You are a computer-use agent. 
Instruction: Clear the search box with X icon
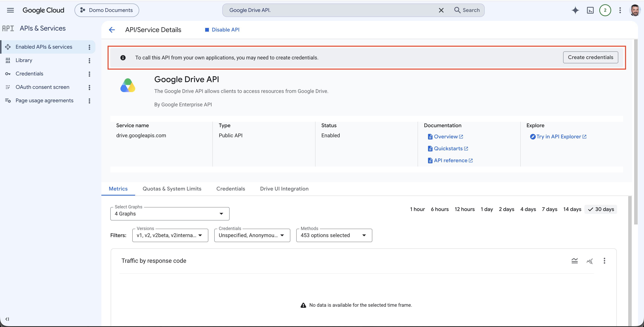[441, 10]
